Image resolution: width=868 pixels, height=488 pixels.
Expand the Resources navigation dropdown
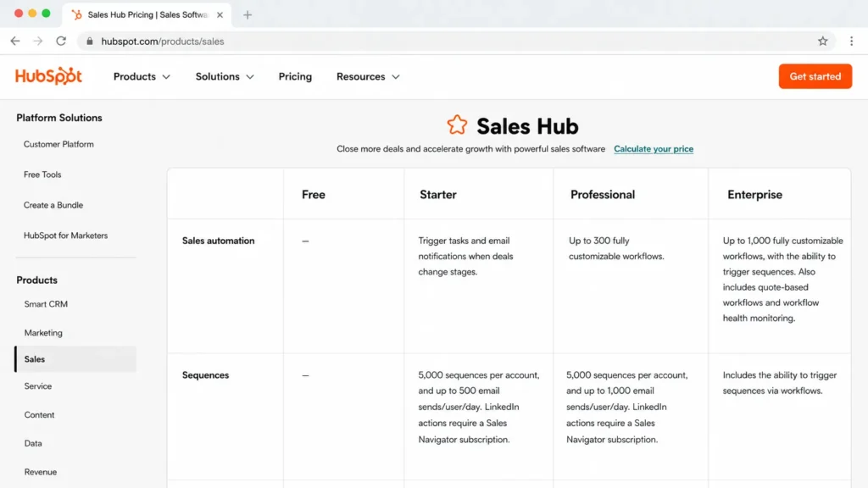[368, 76]
